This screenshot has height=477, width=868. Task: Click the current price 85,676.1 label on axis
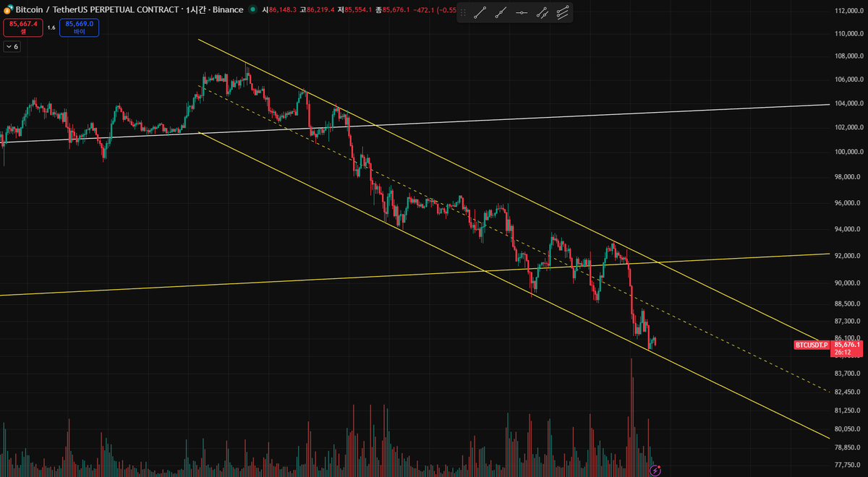[846, 345]
